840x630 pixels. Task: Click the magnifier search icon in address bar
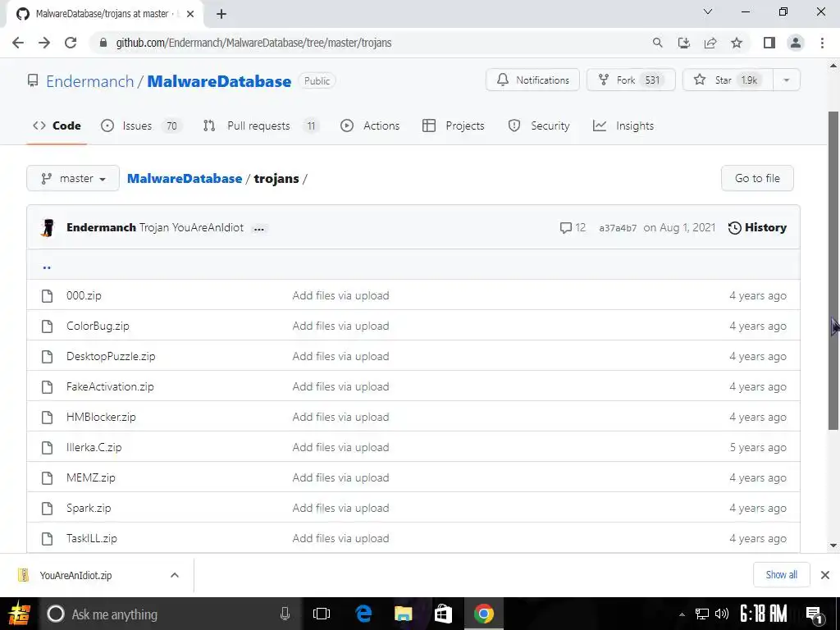[x=657, y=43]
